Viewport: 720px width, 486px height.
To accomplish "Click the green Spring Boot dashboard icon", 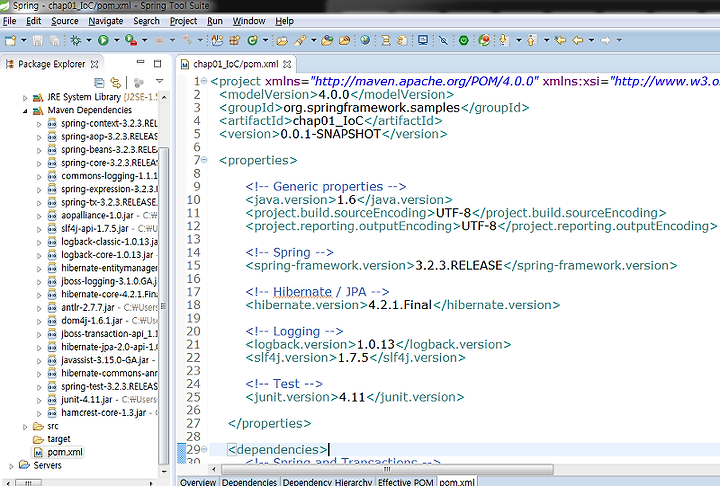I will coord(464,40).
